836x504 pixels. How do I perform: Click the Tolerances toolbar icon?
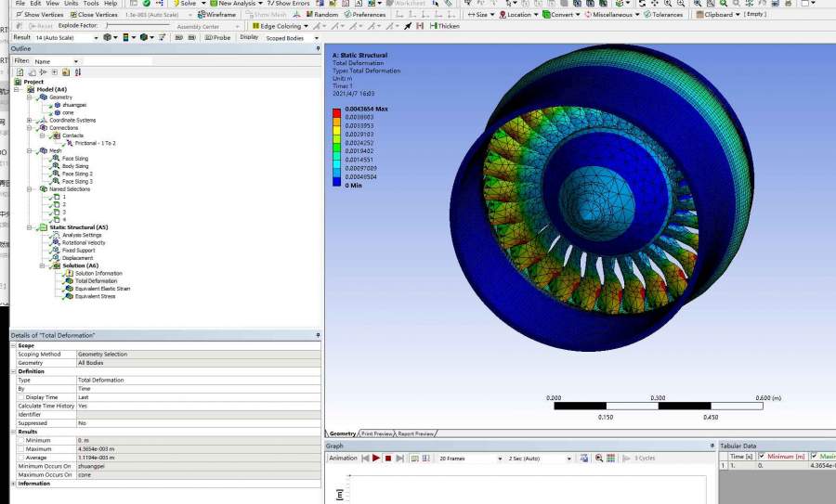[663, 15]
